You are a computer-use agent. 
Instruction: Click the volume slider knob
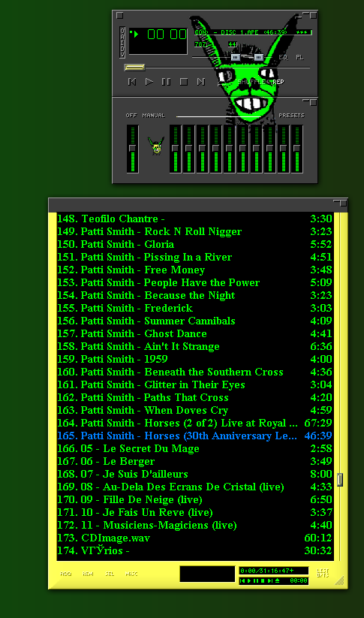coord(235,58)
